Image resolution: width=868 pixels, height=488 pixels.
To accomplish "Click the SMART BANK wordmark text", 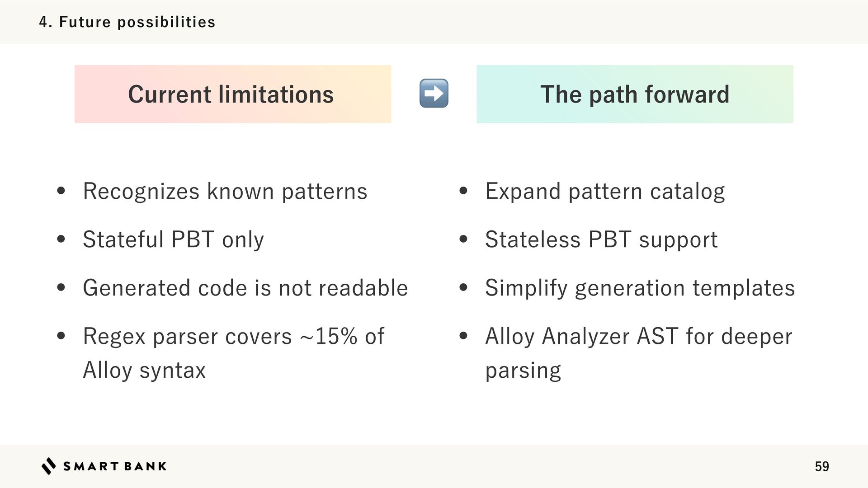I will 115,466.
